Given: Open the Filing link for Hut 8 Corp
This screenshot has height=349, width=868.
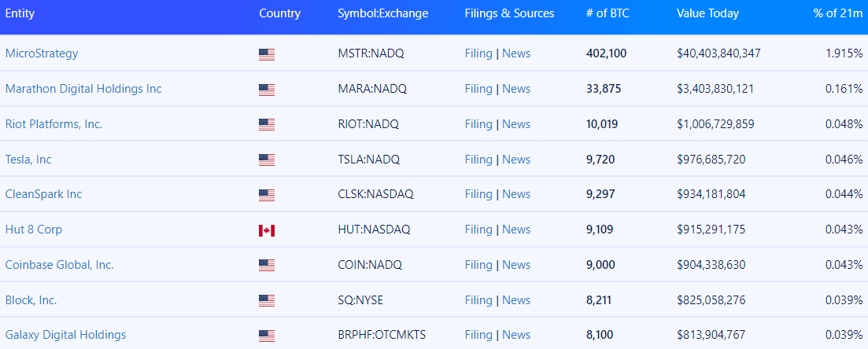Looking at the screenshot, I should [x=478, y=230].
